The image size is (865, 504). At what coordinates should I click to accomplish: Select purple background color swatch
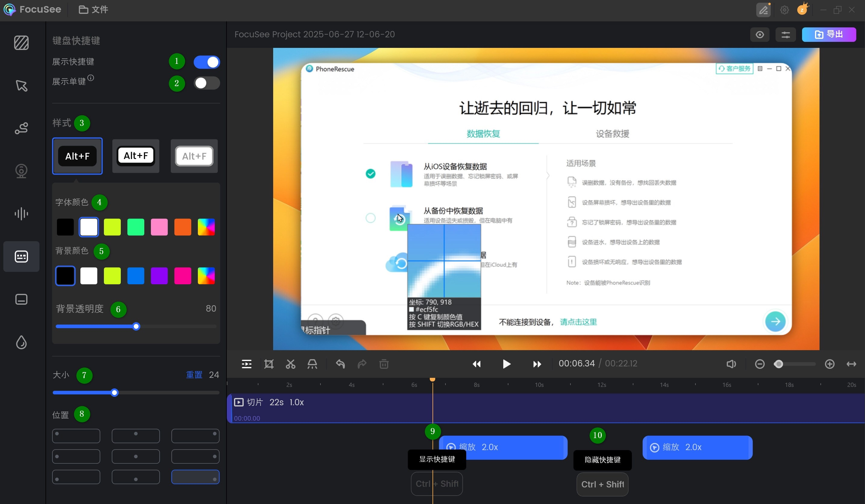pos(159,275)
